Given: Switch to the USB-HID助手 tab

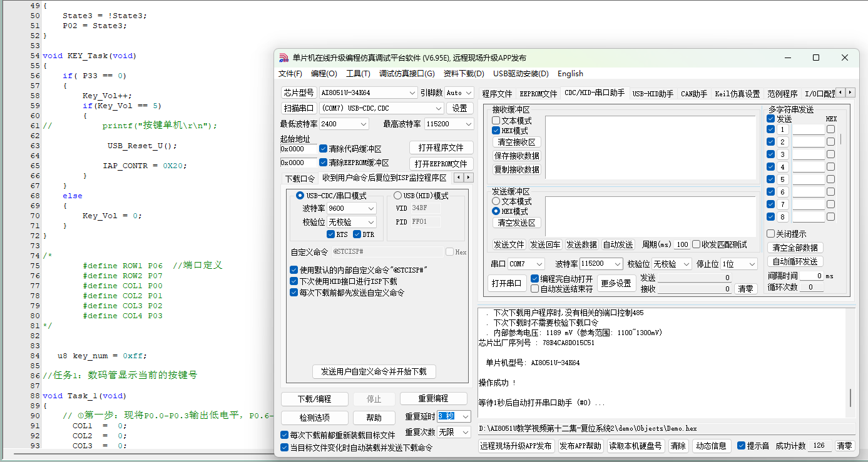Looking at the screenshot, I should tap(653, 94).
